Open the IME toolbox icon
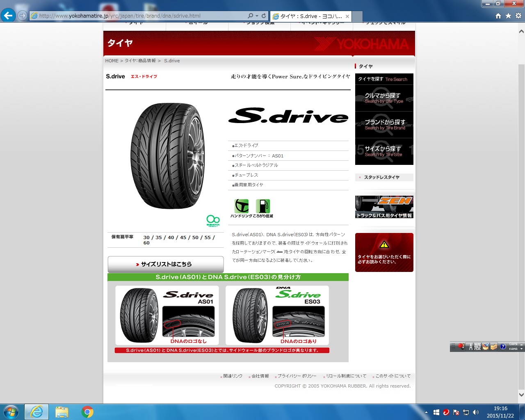Viewport: 525px width, 420px height. click(494, 347)
